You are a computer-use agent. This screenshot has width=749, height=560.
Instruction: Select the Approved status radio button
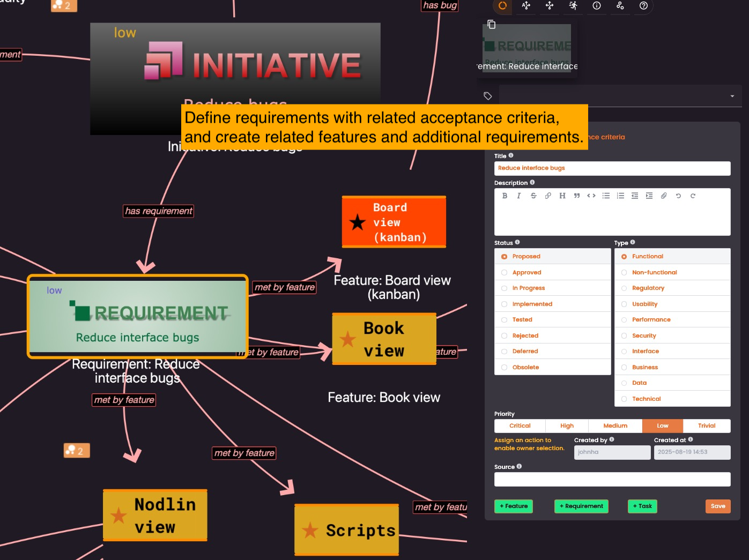coord(504,273)
